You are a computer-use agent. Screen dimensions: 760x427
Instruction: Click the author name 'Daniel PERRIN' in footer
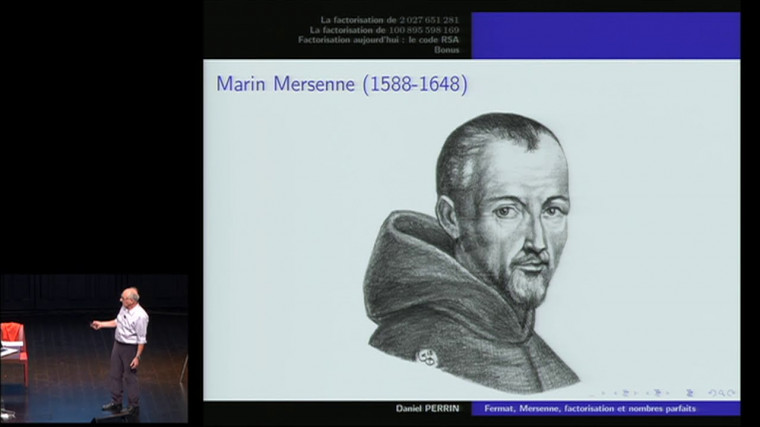point(427,409)
